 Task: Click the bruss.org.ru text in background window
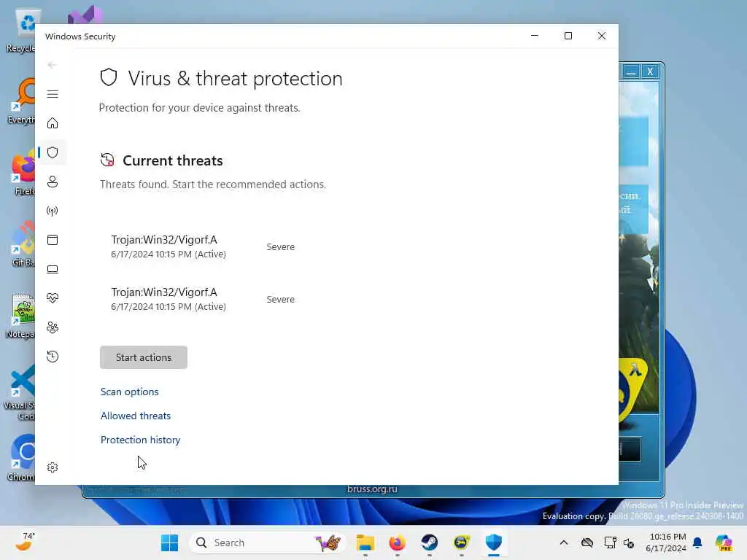[x=372, y=489]
